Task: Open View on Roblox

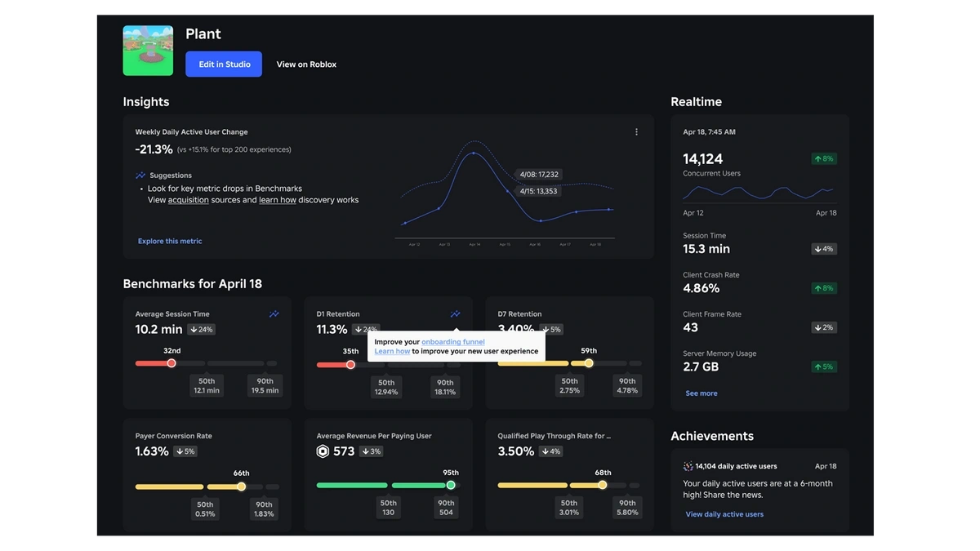Action: pyautogui.click(x=306, y=64)
